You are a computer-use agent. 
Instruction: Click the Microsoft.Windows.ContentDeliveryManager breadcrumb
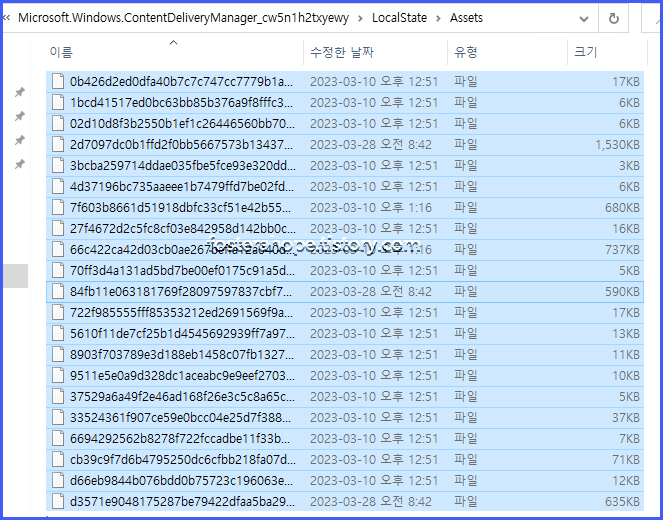[x=184, y=18]
